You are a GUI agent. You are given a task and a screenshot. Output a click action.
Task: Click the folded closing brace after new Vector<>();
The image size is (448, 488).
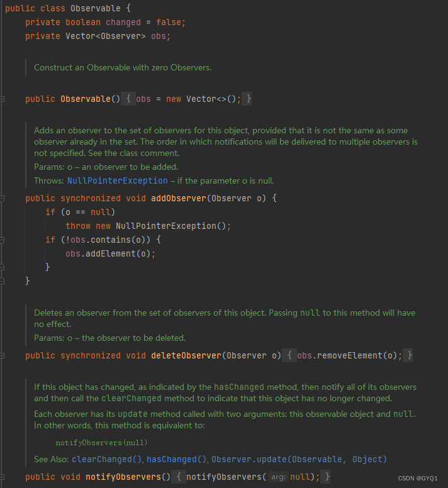249,99
